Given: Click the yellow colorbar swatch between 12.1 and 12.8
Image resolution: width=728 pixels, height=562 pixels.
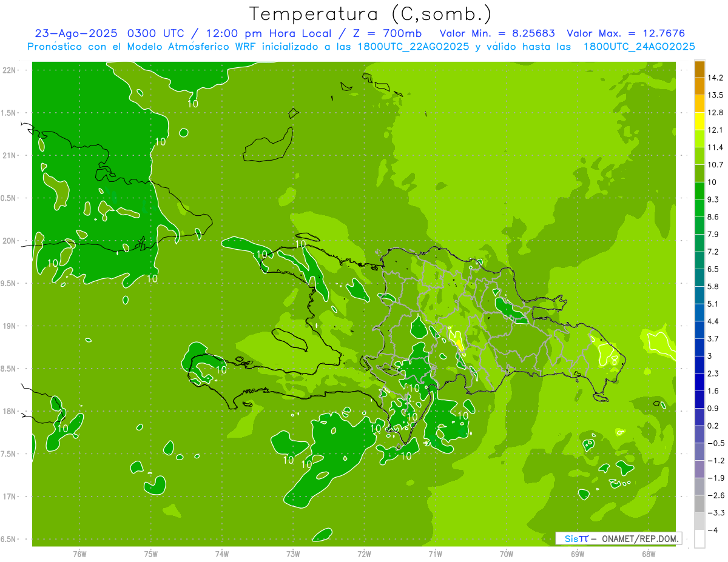Looking at the screenshot, I should tap(699, 121).
